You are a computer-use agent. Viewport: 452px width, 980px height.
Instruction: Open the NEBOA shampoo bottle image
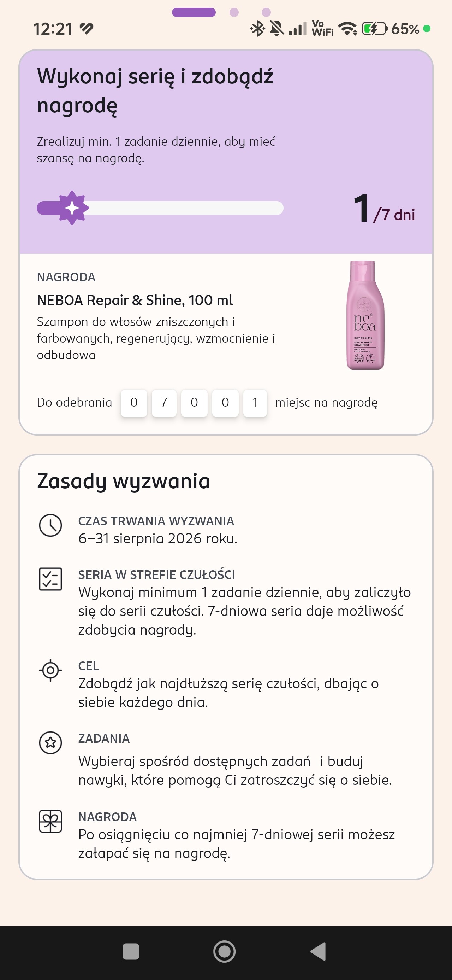[x=365, y=315]
